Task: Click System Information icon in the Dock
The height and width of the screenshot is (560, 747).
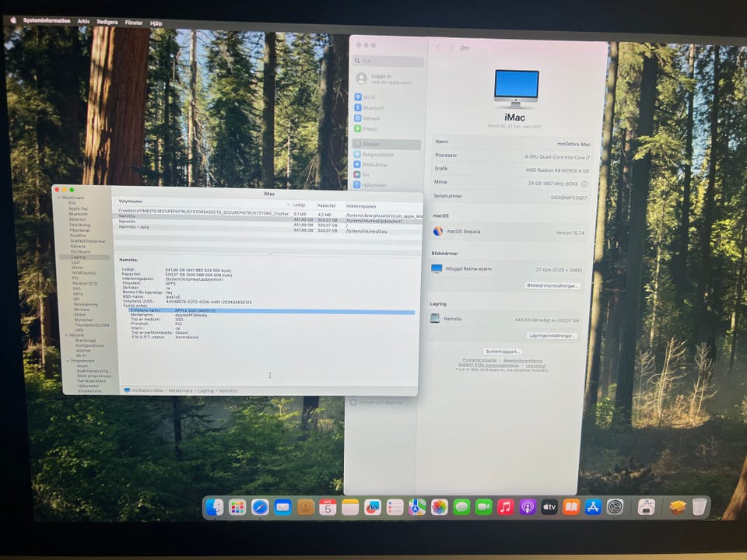Action: (x=646, y=507)
